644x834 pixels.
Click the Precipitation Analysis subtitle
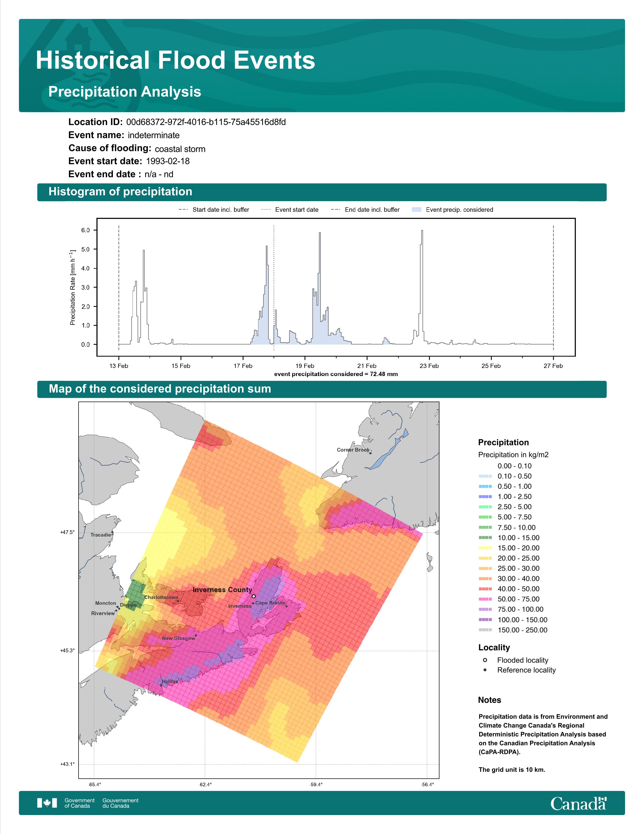(x=125, y=92)
